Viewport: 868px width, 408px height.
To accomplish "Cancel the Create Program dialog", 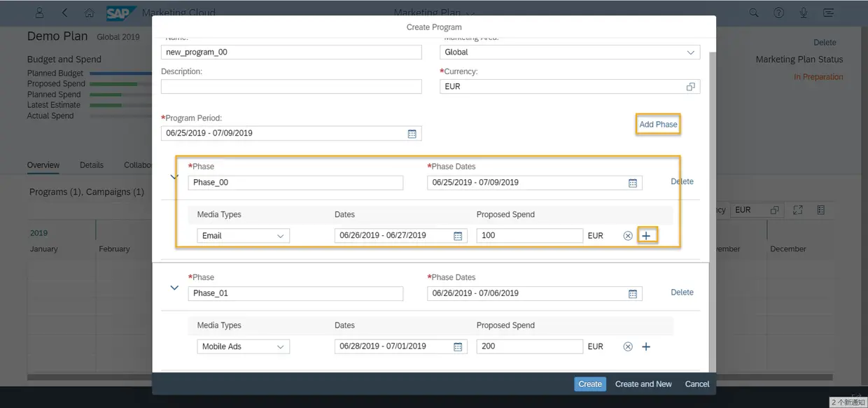I will point(697,384).
